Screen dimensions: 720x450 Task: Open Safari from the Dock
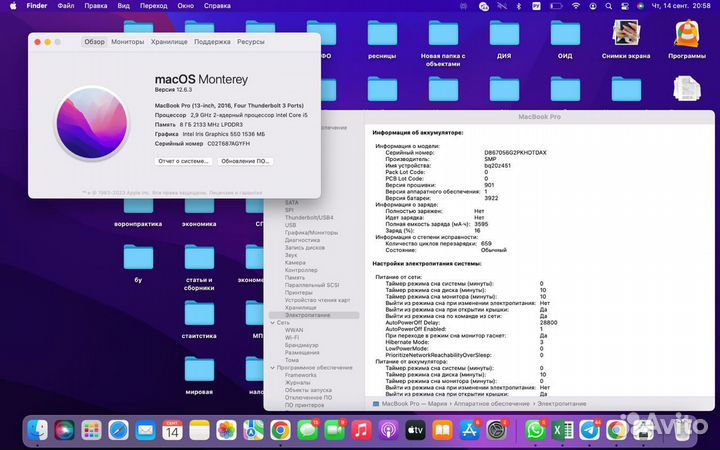coord(118,430)
